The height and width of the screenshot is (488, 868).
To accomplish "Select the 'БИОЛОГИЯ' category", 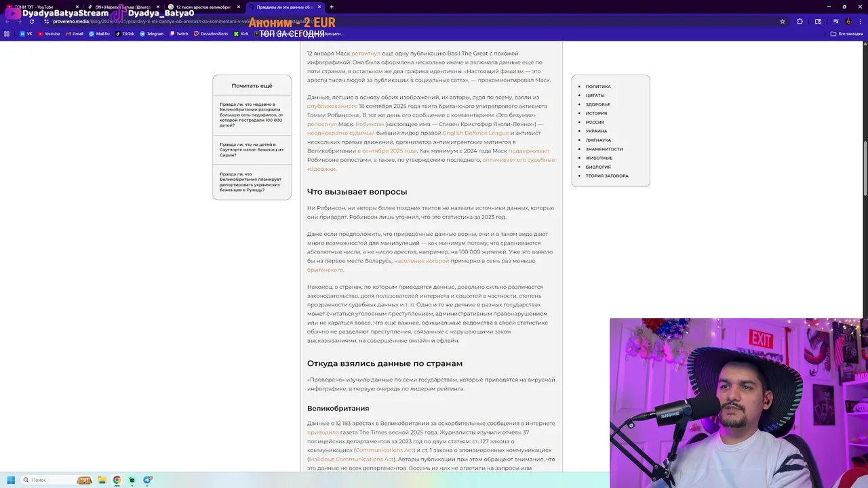I will pyautogui.click(x=598, y=167).
